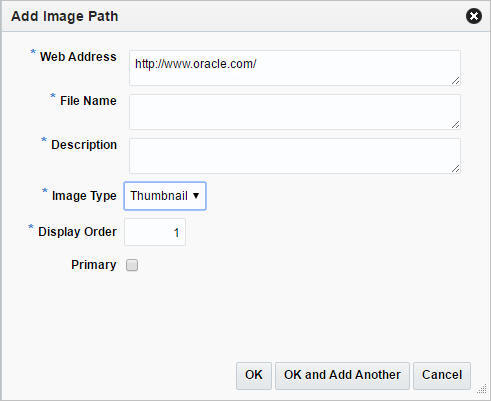Confirm with the OK button
Viewport: 491px width, 401px height.
coord(254,375)
